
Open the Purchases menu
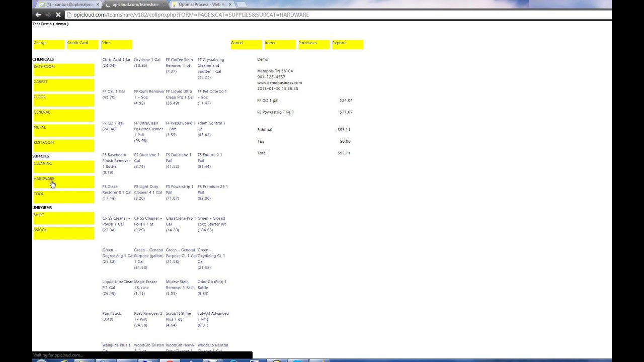coord(313,45)
